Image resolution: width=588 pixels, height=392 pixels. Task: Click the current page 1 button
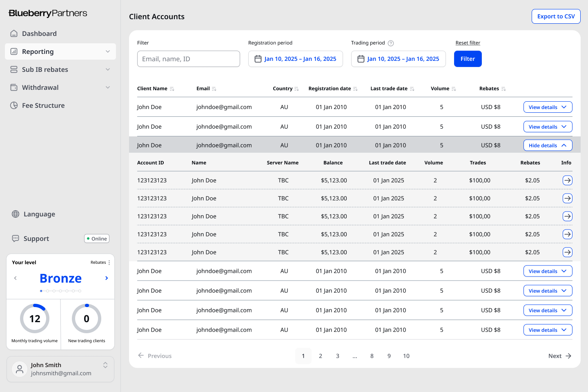click(x=303, y=356)
